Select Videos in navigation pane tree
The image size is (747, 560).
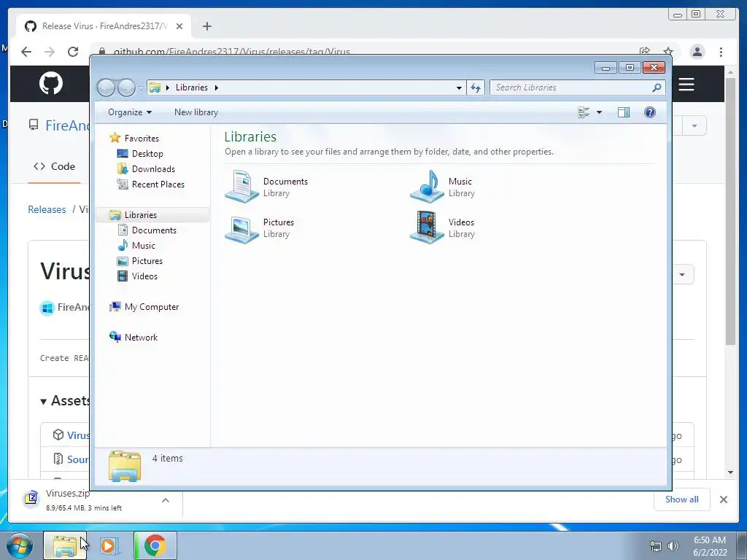click(x=144, y=276)
